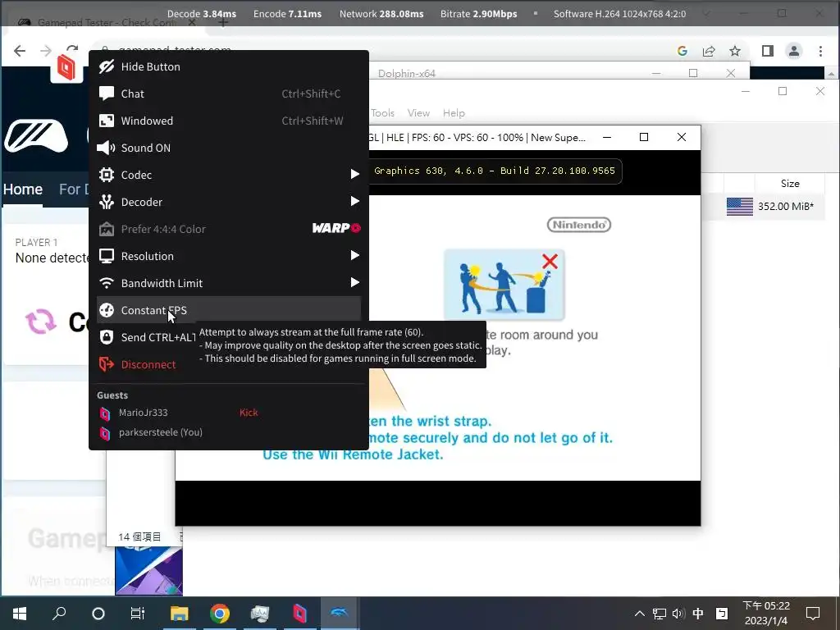
Task: Open Chrome side panel icon
Action: (768, 51)
